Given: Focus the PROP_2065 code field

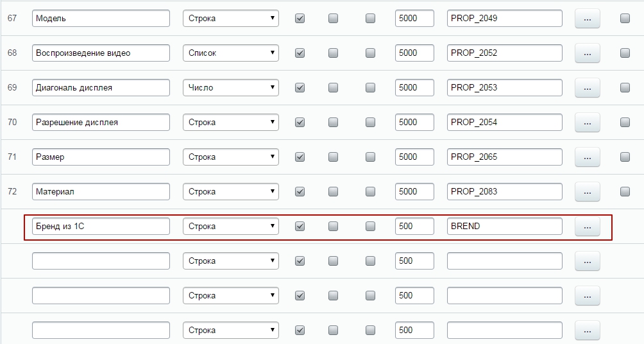Looking at the screenshot, I should tap(504, 157).
